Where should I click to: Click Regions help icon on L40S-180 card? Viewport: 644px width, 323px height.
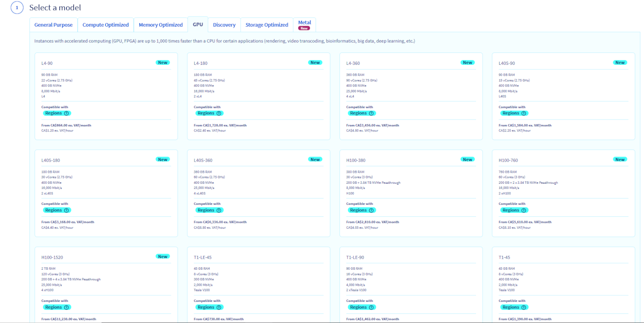tap(66, 210)
